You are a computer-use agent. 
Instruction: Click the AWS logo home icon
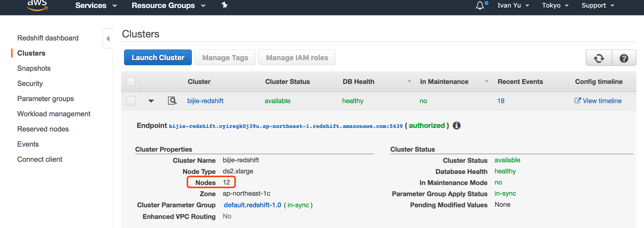[37, 5]
